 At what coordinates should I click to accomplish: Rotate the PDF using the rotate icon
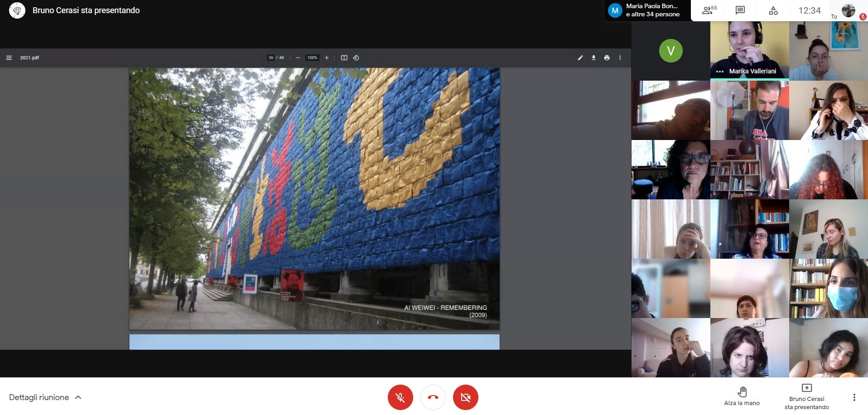pos(356,58)
